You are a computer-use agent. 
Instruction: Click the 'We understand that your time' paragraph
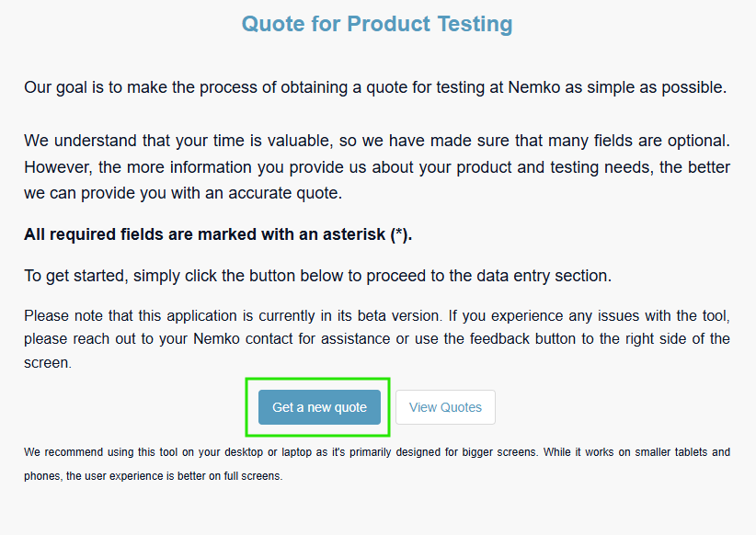[377, 167]
